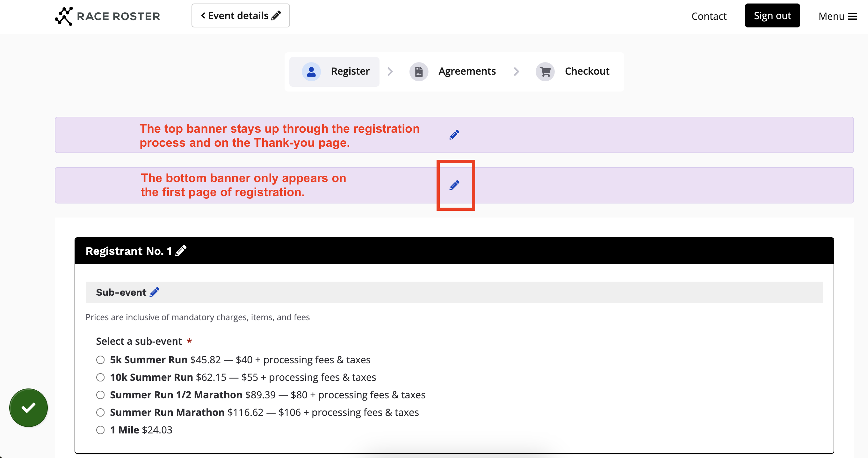868x458 pixels.
Task: Click the Sub-event edit pencil icon
Action: click(x=154, y=292)
